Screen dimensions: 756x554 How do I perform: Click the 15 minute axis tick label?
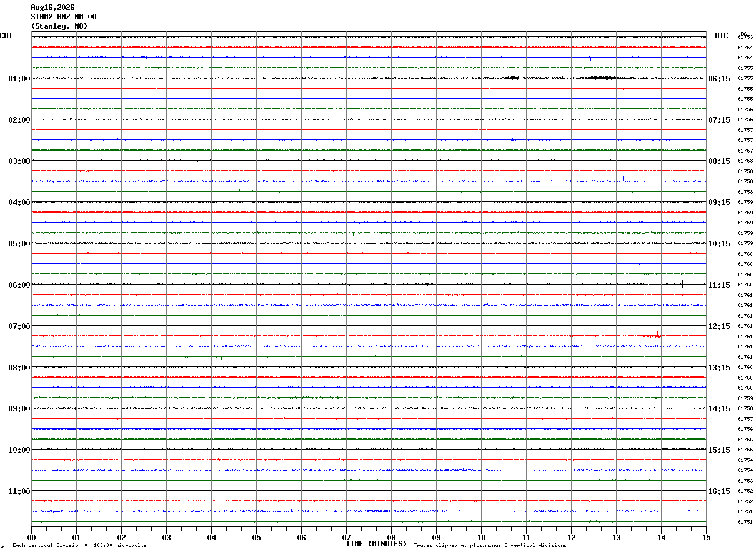(x=706, y=538)
